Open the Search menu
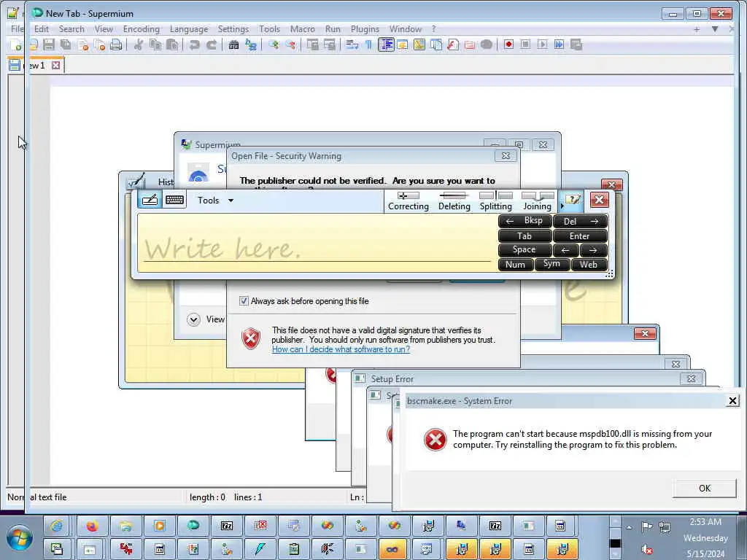This screenshot has width=747, height=560. point(71,29)
